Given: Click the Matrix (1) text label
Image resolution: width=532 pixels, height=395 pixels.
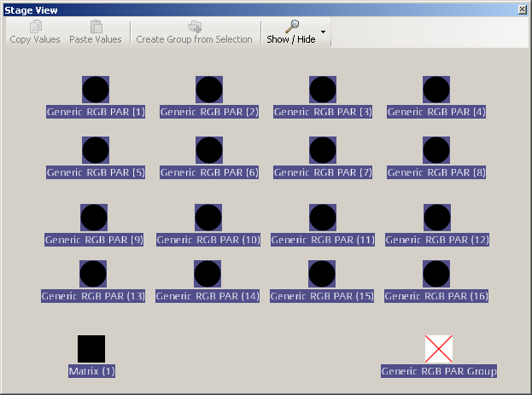Looking at the screenshot, I should (91, 371).
